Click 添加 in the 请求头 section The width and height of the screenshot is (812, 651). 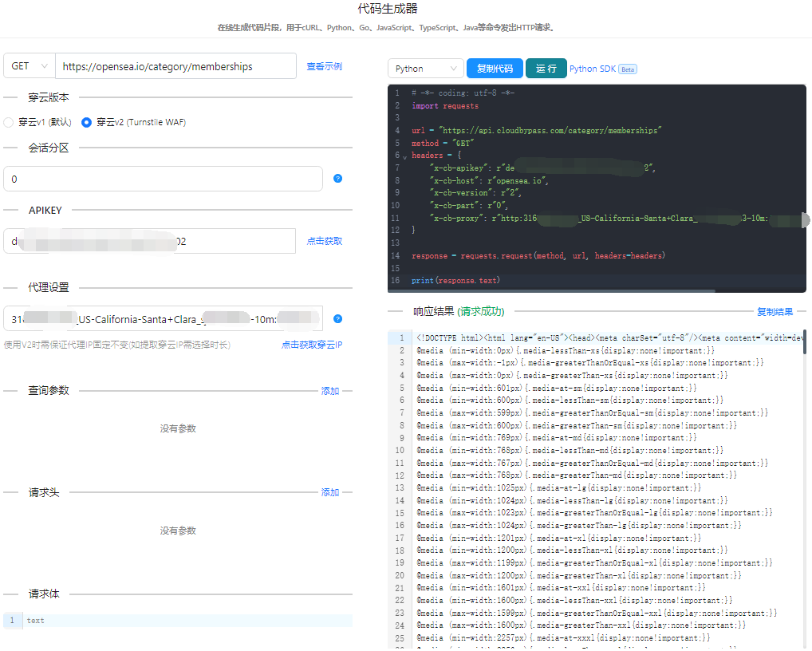pyautogui.click(x=330, y=492)
